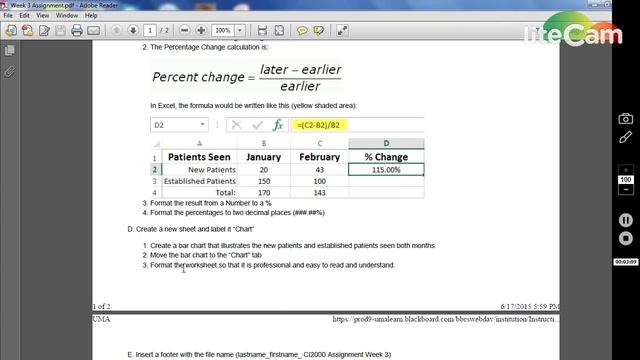Click the D2 name box
This screenshot has height=360, width=640.
[179, 125]
